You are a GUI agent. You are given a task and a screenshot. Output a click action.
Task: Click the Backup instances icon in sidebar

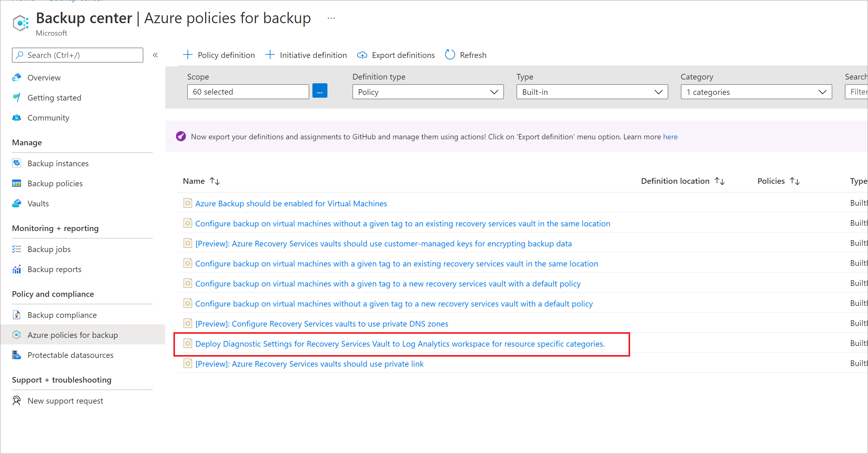click(17, 163)
